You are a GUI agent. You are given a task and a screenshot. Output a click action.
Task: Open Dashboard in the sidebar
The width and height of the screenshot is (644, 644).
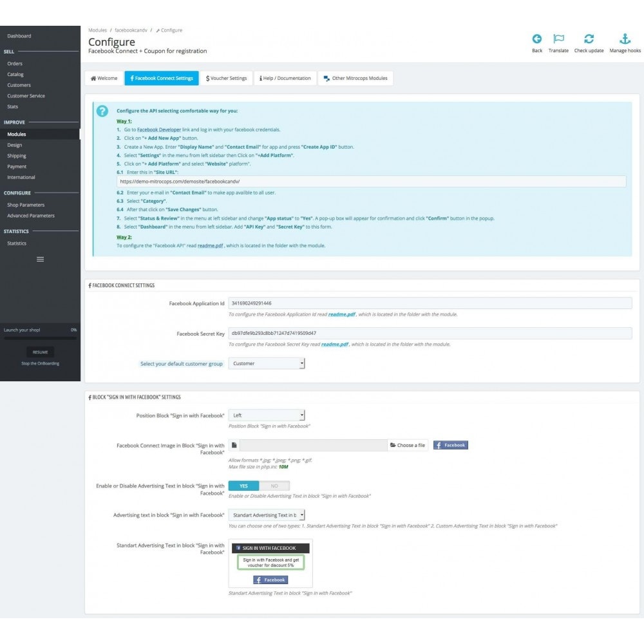(x=19, y=36)
